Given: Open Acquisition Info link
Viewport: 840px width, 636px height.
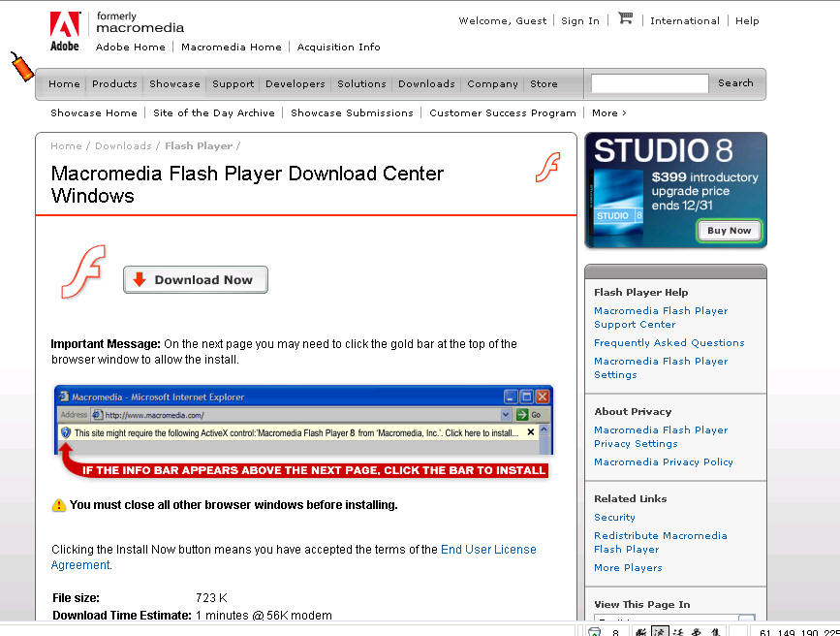Looking at the screenshot, I should (x=338, y=48).
